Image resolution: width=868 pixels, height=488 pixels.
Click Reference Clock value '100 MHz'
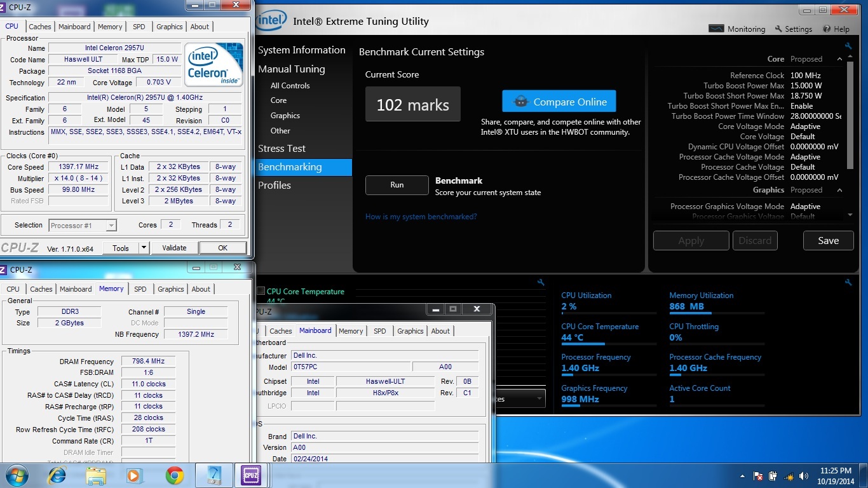(x=806, y=76)
